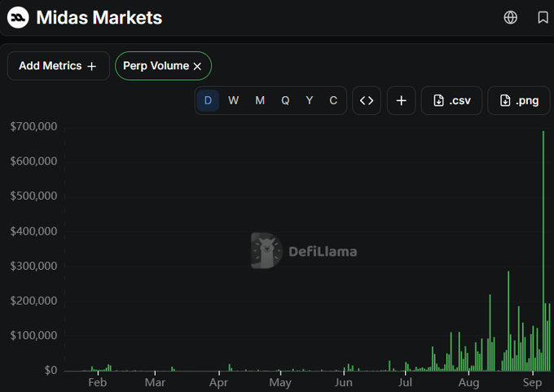Click the Jun label on x-axis

(x=344, y=382)
